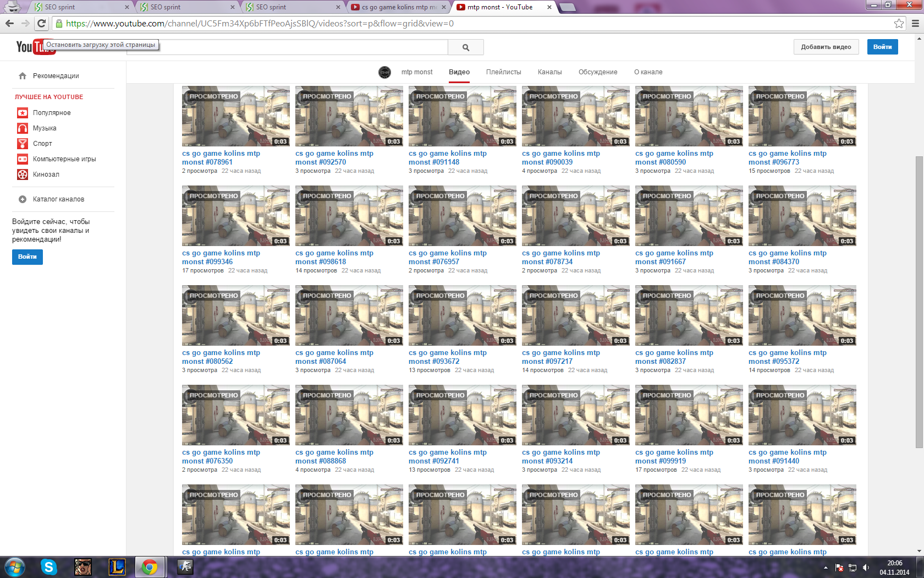This screenshot has width=924, height=578.
Task: Open Skype from the taskbar
Action: (x=49, y=567)
